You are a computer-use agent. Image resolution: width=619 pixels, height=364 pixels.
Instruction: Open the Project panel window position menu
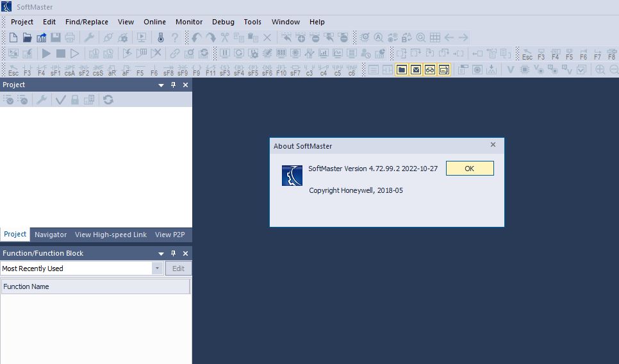tap(161, 85)
